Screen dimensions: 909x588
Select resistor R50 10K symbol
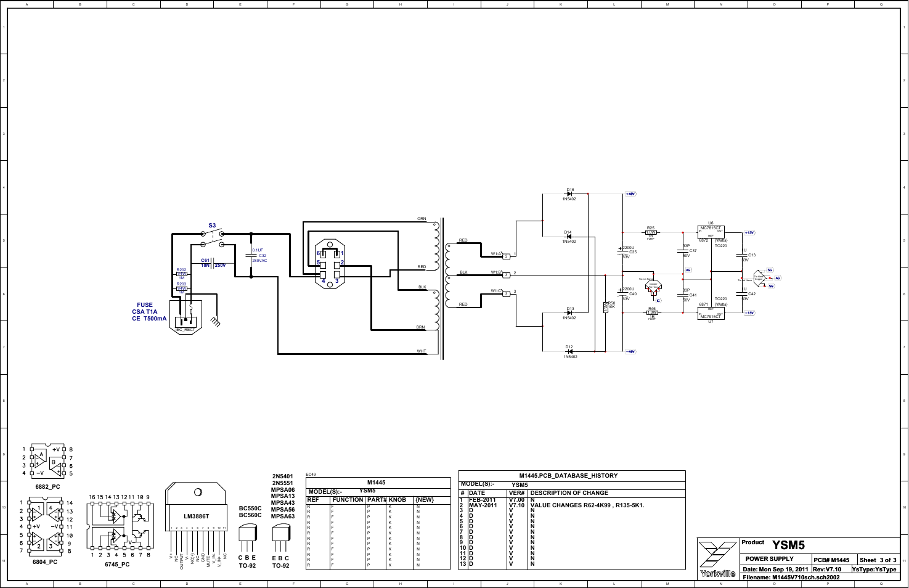point(606,307)
